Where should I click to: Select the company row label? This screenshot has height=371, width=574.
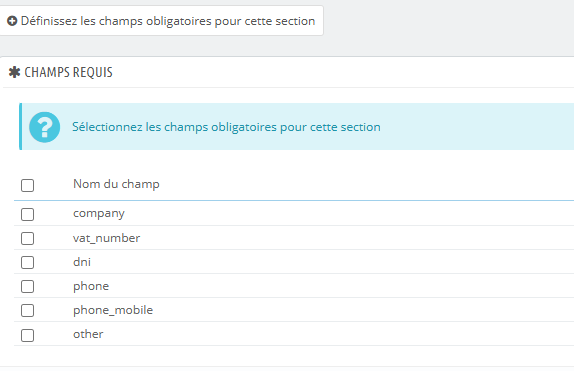pos(99,214)
